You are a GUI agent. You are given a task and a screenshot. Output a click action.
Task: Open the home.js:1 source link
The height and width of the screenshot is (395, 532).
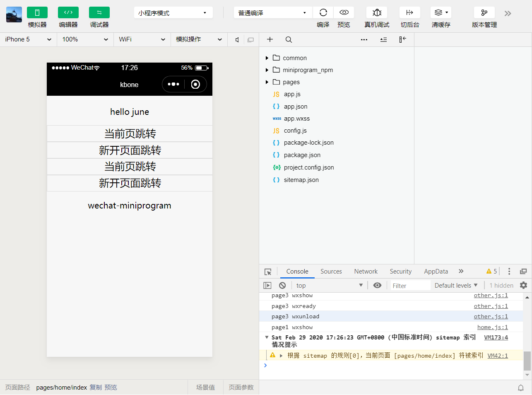coord(492,327)
